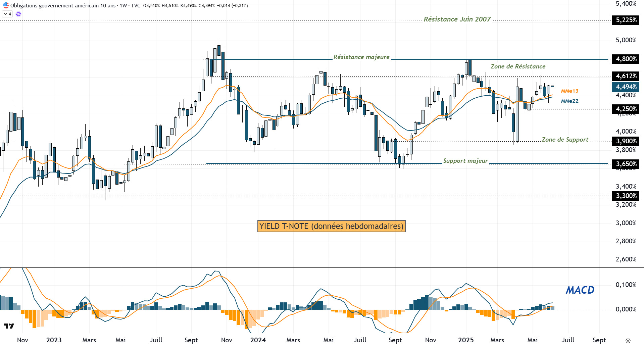Click the TradingView logo
644x346 pixels.
[9, 326]
